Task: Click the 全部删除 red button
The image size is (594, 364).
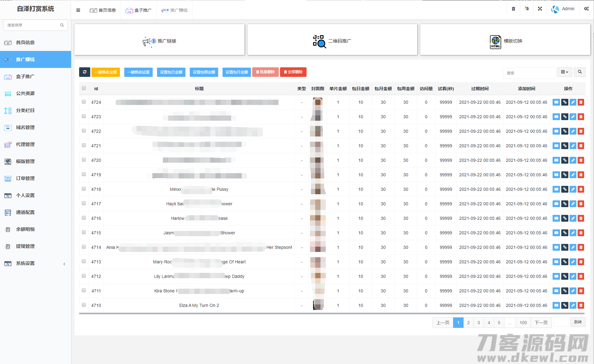Action: tap(293, 72)
